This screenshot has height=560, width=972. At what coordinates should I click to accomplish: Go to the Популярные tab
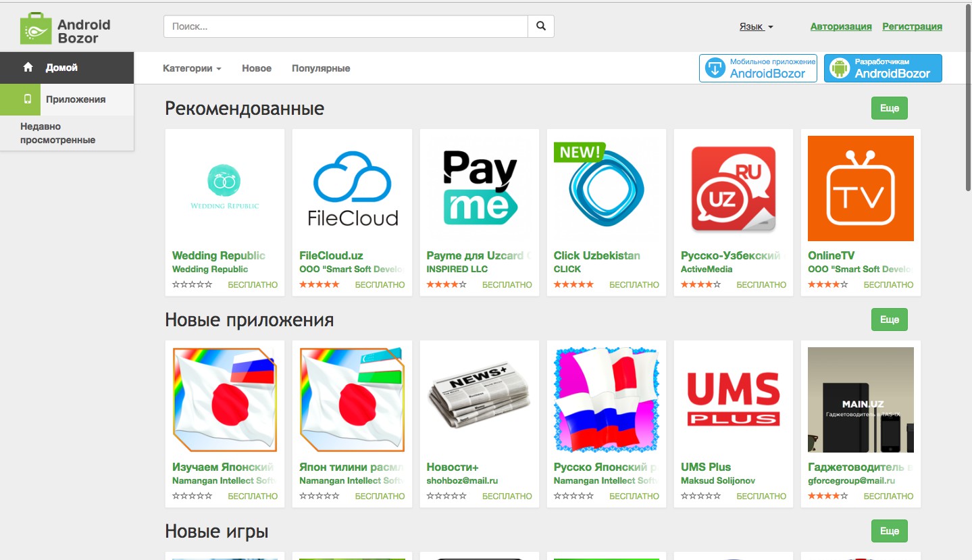(x=321, y=68)
